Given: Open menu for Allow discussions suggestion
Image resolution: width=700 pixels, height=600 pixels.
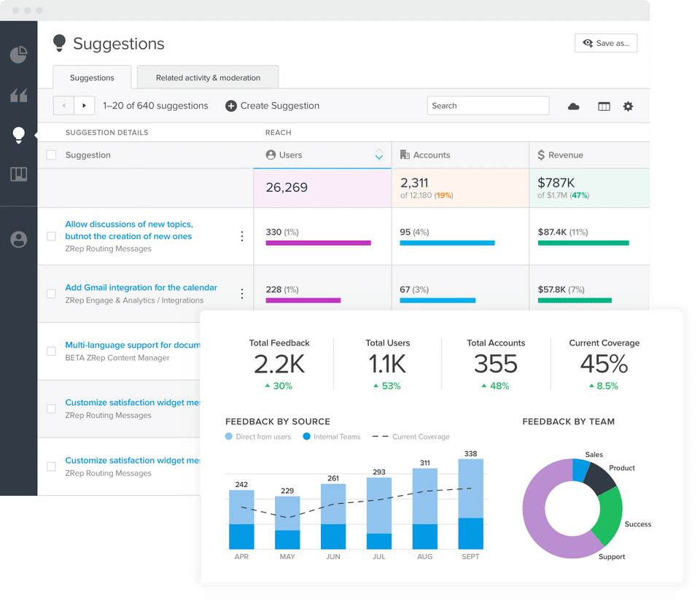Looking at the screenshot, I should click(242, 236).
